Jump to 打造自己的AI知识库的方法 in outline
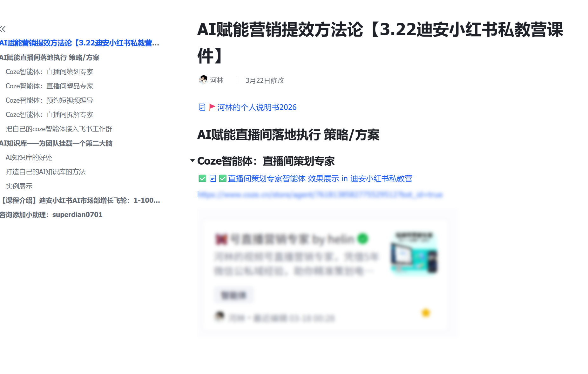Image resolution: width=588 pixels, height=374 pixels. tap(46, 172)
